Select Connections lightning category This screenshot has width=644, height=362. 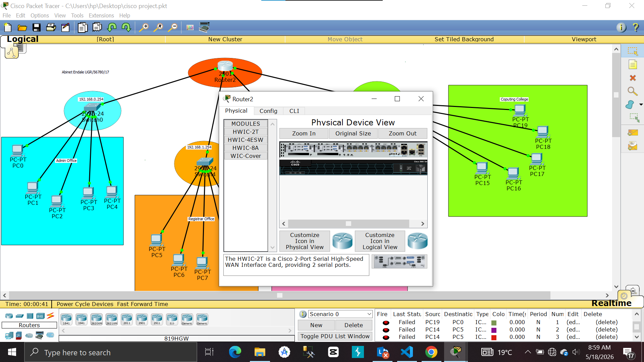(x=51, y=315)
